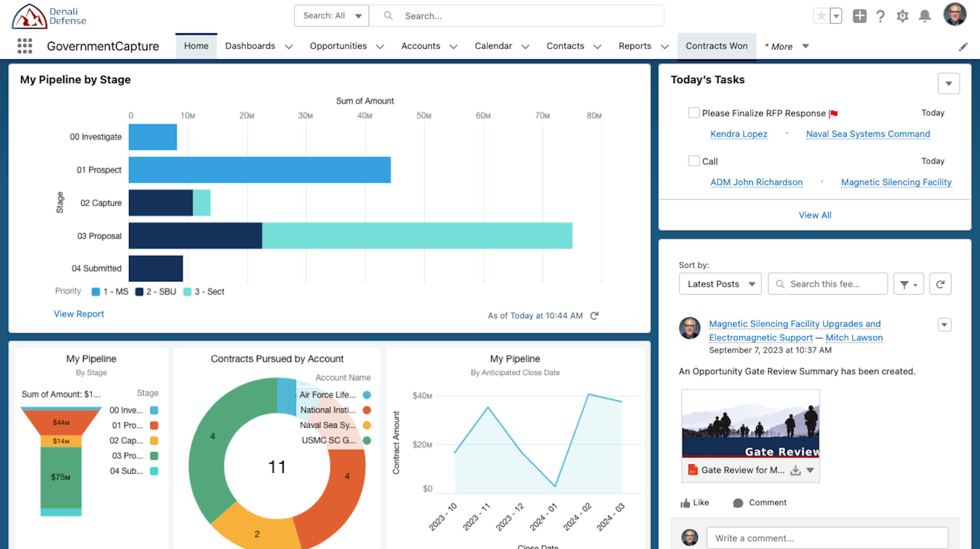980x549 pixels.
Task: Click the feed filter funnel icon
Action: tap(908, 284)
